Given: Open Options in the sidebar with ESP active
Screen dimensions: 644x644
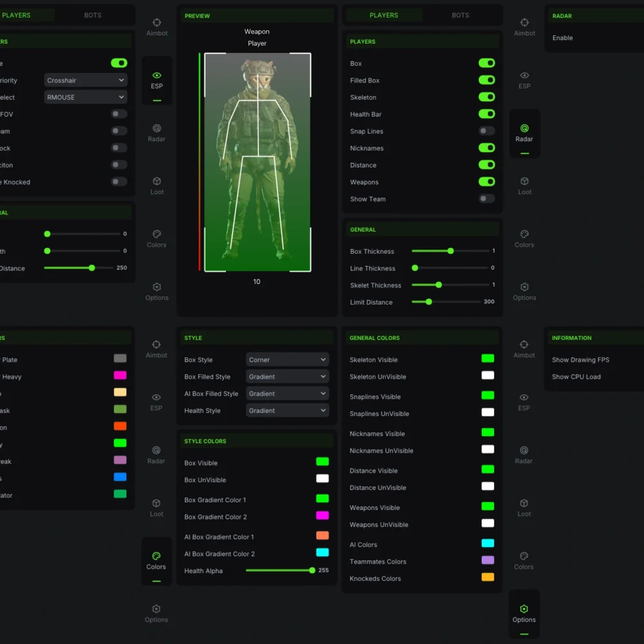Looking at the screenshot, I should pyautogui.click(x=156, y=292).
